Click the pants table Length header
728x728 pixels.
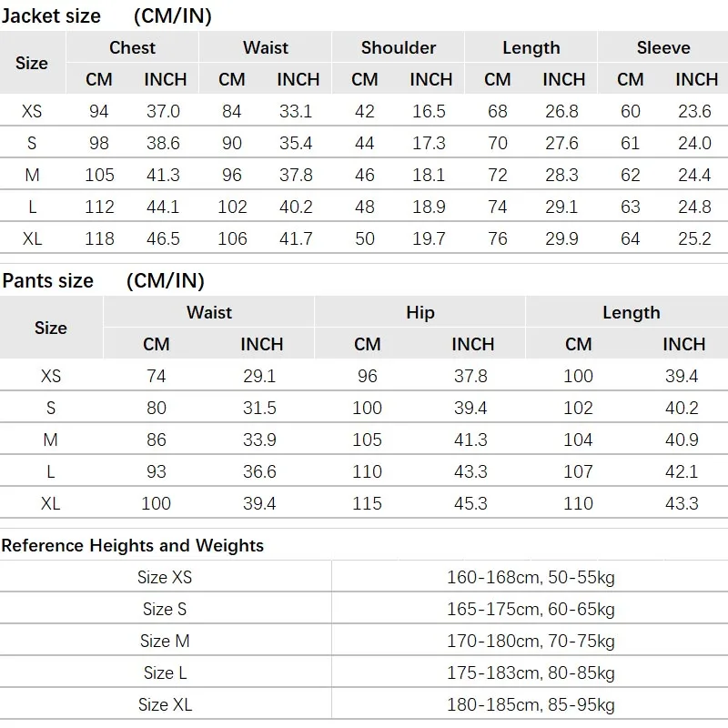(631, 312)
